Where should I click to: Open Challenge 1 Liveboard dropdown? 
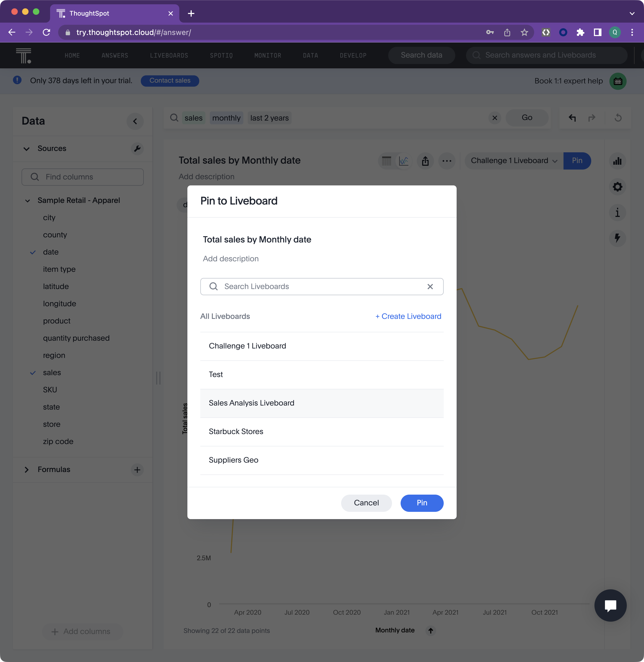514,161
